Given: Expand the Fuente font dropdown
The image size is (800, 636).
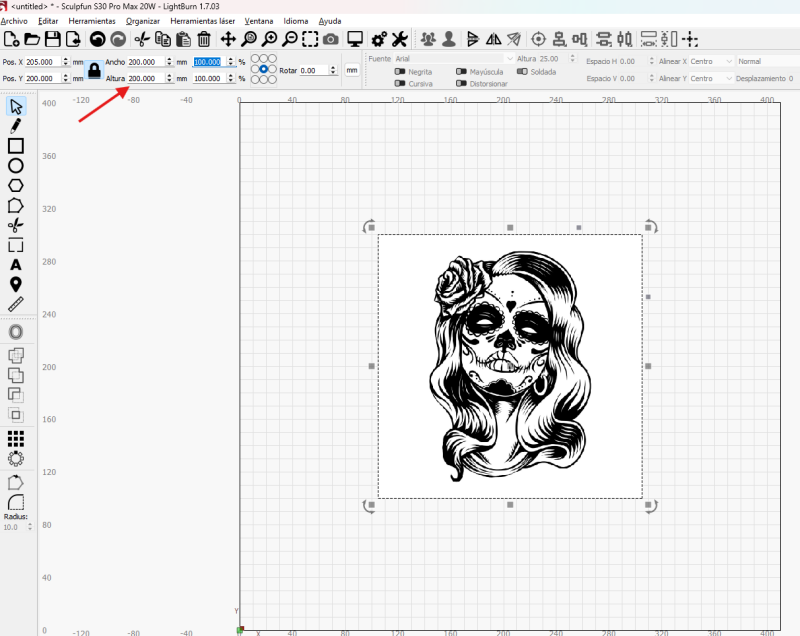Looking at the screenshot, I should point(450,59).
